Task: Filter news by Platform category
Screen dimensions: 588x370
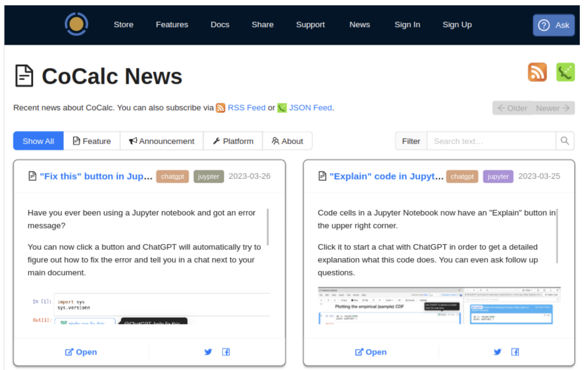Action: click(233, 141)
